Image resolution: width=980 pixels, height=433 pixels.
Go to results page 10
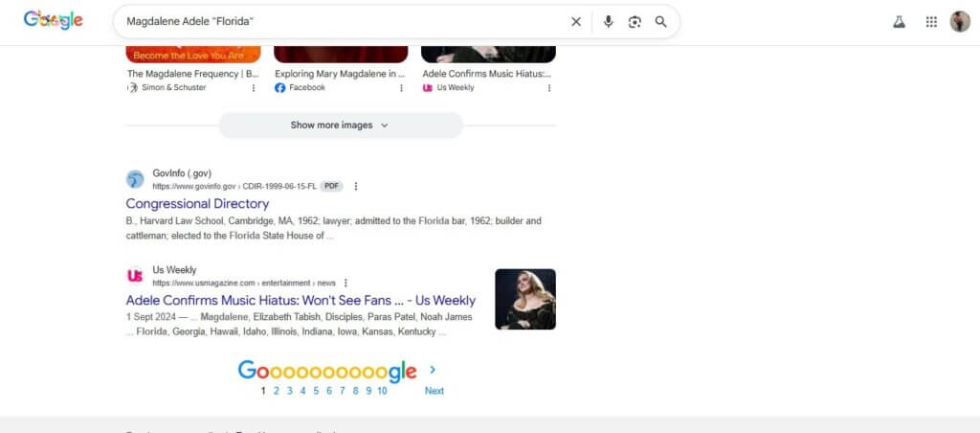click(382, 391)
